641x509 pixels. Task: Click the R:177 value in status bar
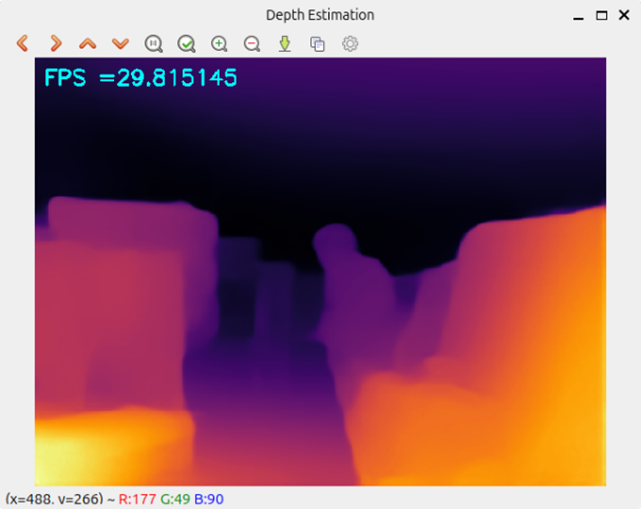[x=137, y=499]
